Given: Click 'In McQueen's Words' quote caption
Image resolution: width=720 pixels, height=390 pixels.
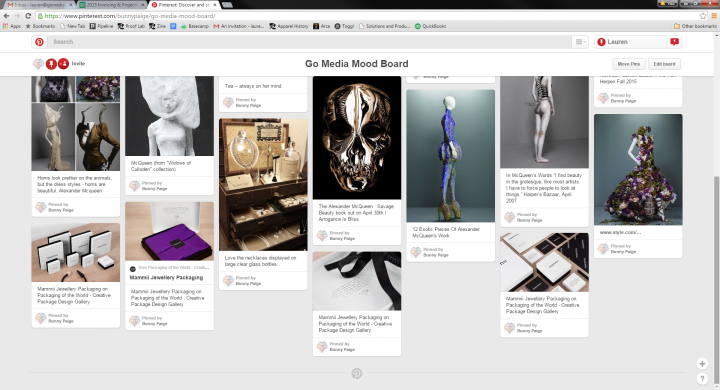Looking at the screenshot, I should [544, 188].
